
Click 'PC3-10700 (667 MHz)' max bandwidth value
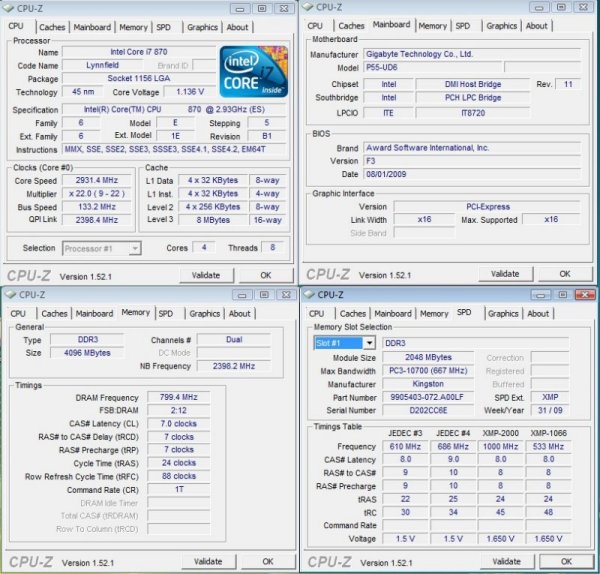point(428,371)
